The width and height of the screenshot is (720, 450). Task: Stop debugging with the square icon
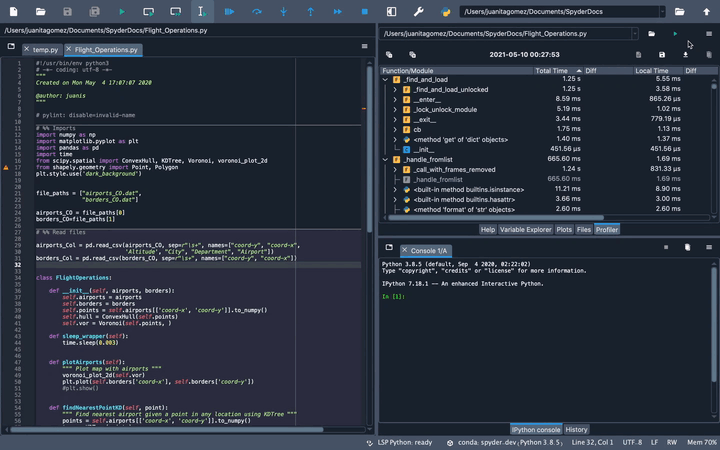click(x=365, y=11)
